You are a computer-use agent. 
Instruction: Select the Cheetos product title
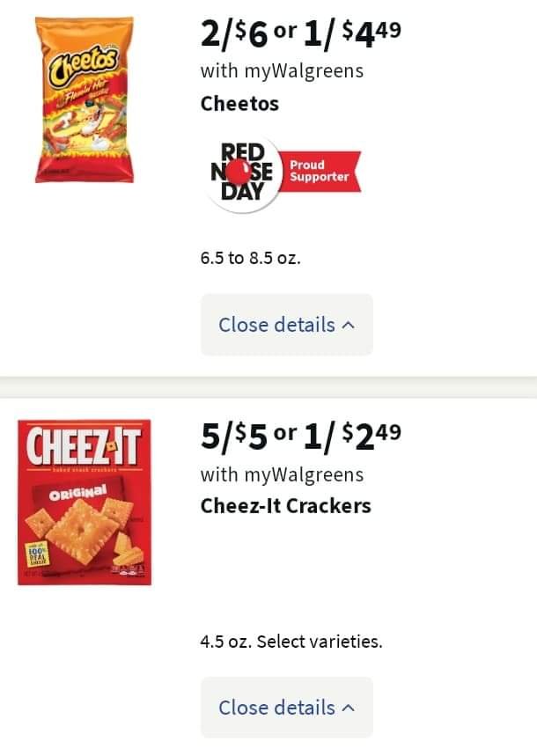tap(239, 104)
